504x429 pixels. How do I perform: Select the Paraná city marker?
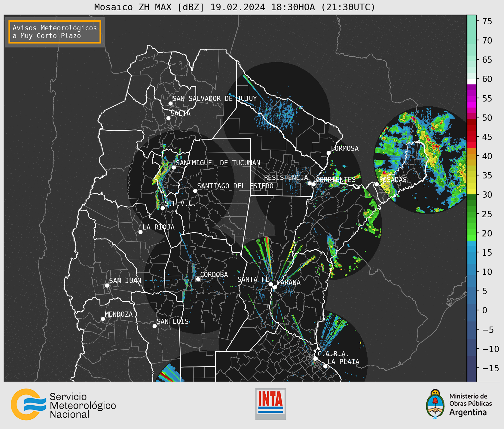(275, 287)
